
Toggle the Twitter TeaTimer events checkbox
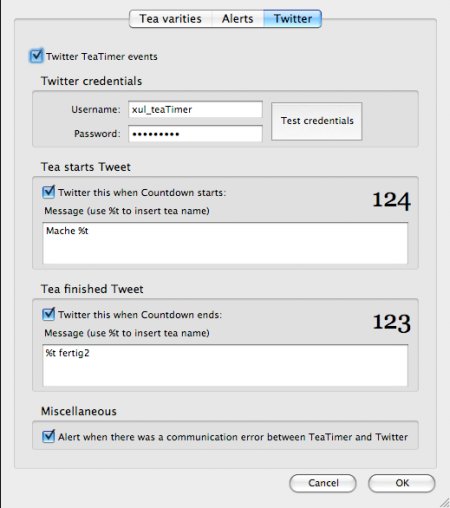pos(36,56)
